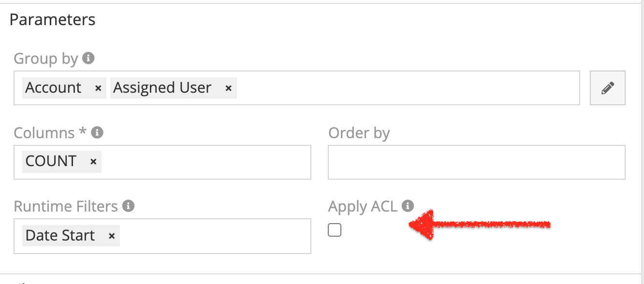Remove the COUNT column tag

pyautogui.click(x=93, y=162)
